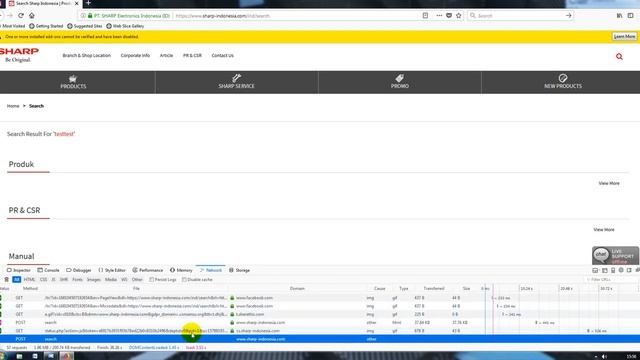Viewport: 640px width, 360px height.
Task: Click Learn More in yellow notification bar
Action: (624, 37)
